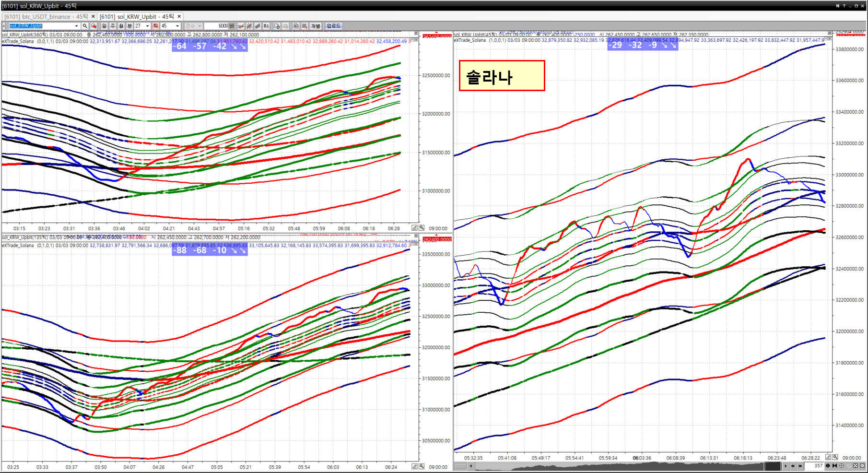Click the fit-to-screen expand icon at bottom right

click(856, 466)
